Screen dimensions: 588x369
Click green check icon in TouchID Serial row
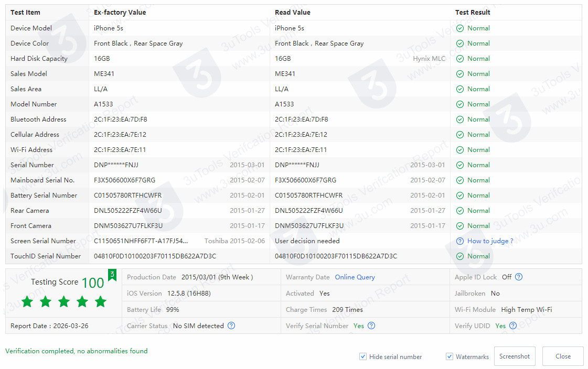(460, 256)
